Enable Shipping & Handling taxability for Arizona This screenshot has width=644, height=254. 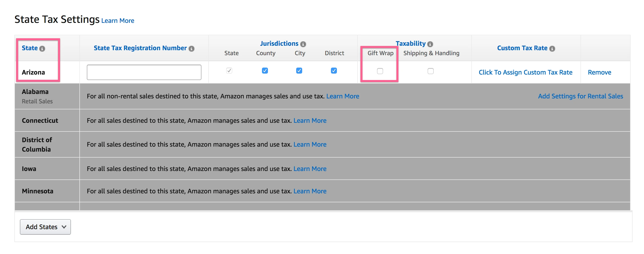pos(430,71)
